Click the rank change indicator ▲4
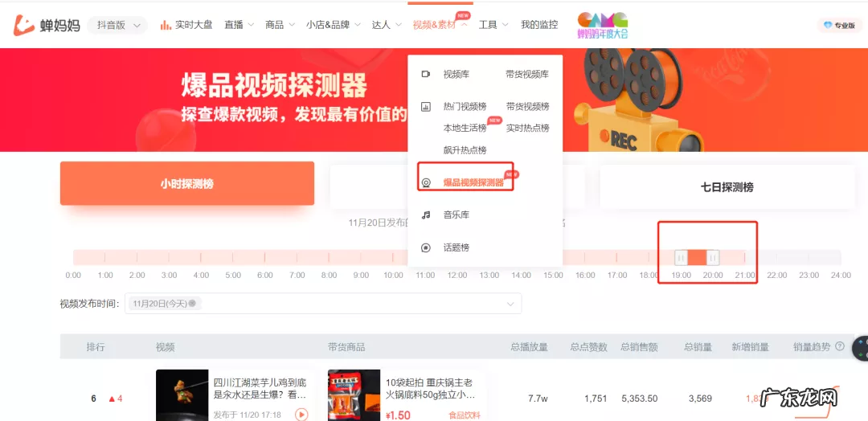This screenshot has width=868, height=421. click(x=115, y=399)
